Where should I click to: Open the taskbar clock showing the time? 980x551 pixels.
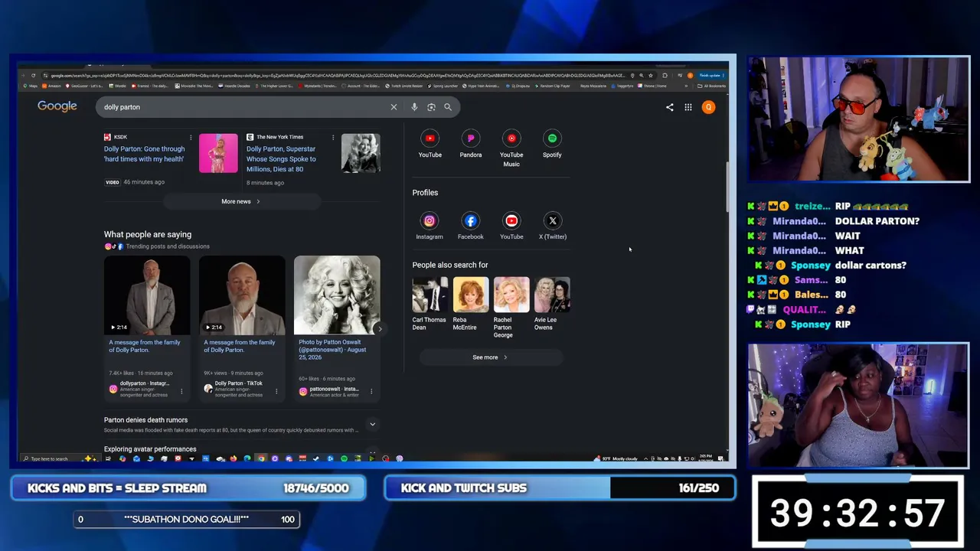[706, 458]
